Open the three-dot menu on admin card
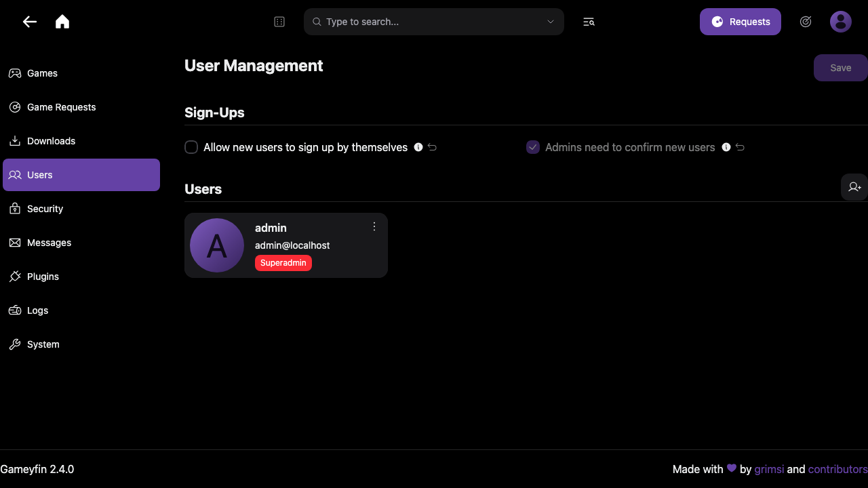Image resolution: width=868 pixels, height=488 pixels. 374,226
